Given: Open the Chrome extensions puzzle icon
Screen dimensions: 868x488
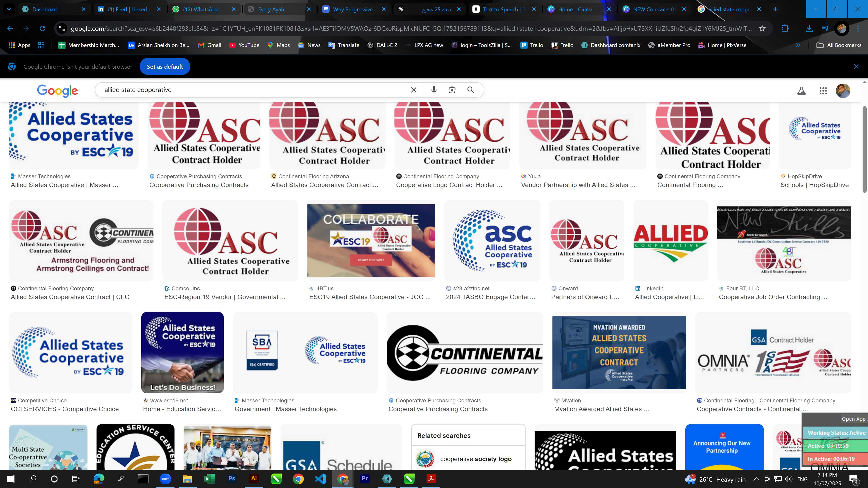Looking at the screenshot, I should pos(785,29).
